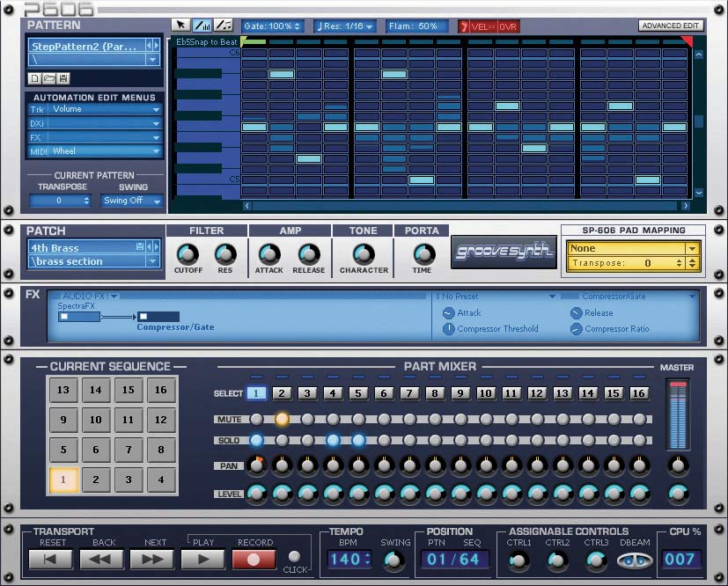Save the pattern with the disk icon
The height and width of the screenshot is (586, 728).
pyautogui.click(x=63, y=78)
